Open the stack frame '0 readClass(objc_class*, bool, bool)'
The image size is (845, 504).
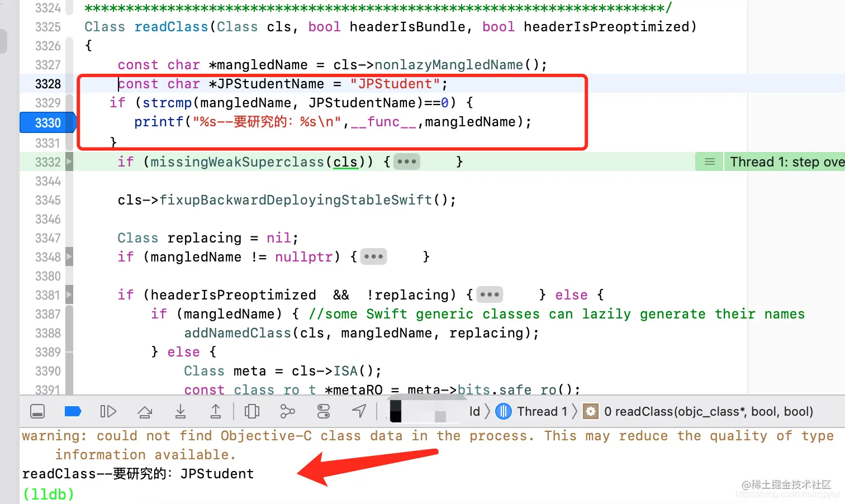tap(709, 412)
